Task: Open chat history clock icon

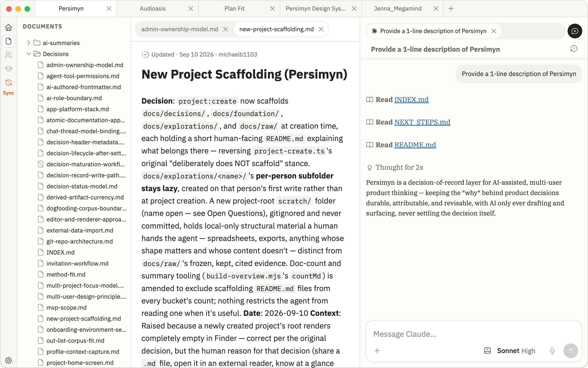Action: (x=574, y=49)
